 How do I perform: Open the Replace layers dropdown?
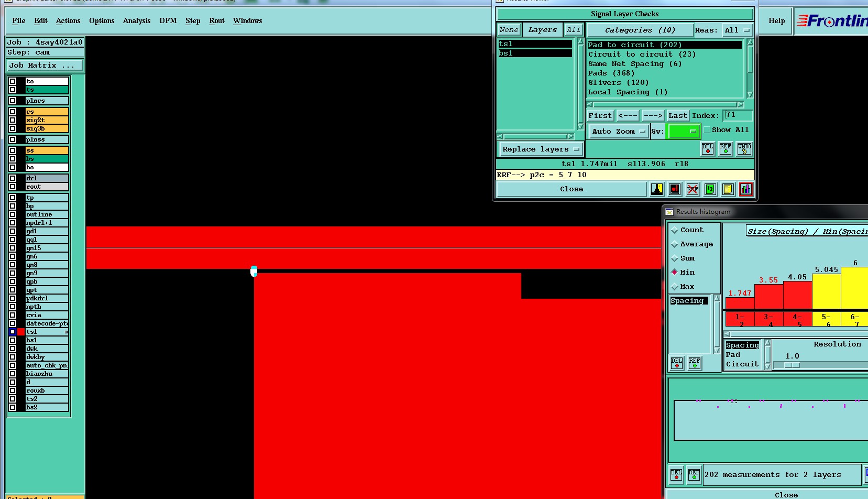coord(541,149)
